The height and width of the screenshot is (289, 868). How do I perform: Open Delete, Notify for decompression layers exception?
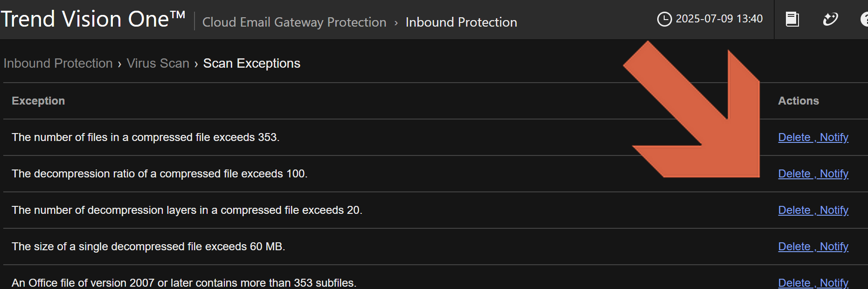tap(813, 210)
